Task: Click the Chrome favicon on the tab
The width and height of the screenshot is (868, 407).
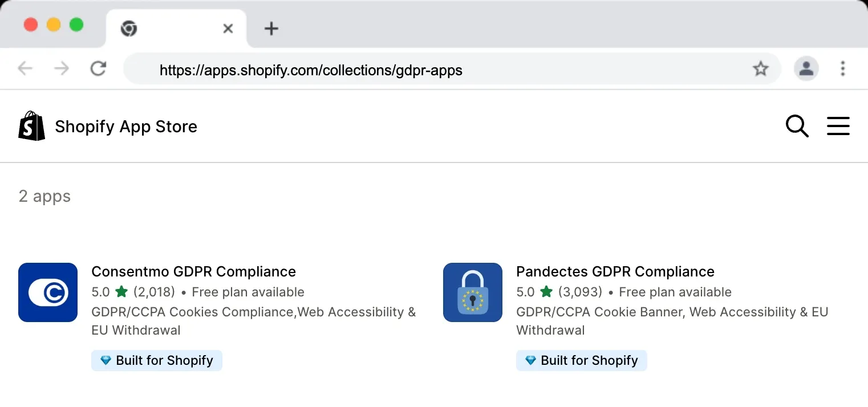Action: click(129, 29)
